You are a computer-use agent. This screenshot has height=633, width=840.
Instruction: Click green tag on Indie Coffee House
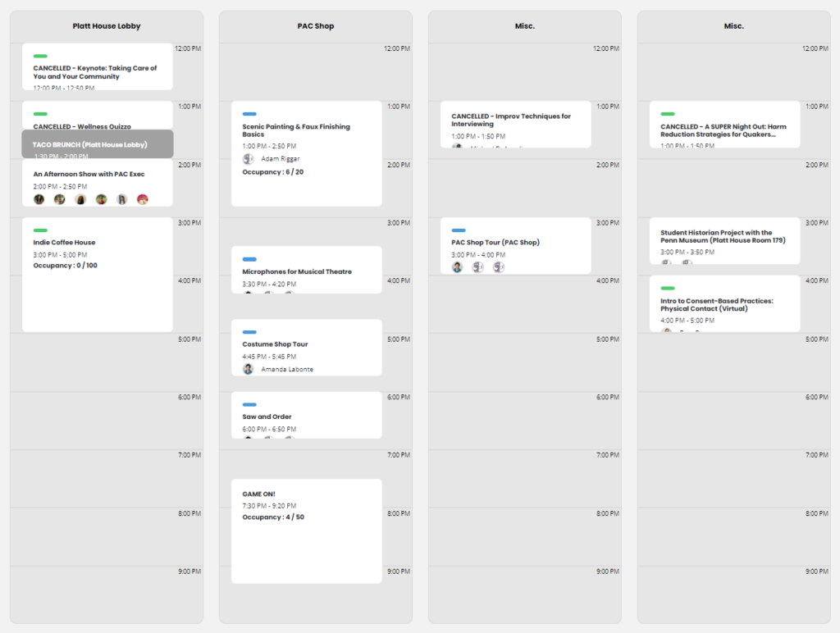[40, 230]
